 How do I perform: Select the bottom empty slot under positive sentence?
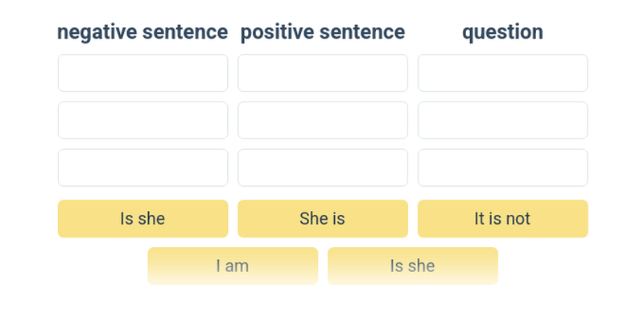[323, 167]
